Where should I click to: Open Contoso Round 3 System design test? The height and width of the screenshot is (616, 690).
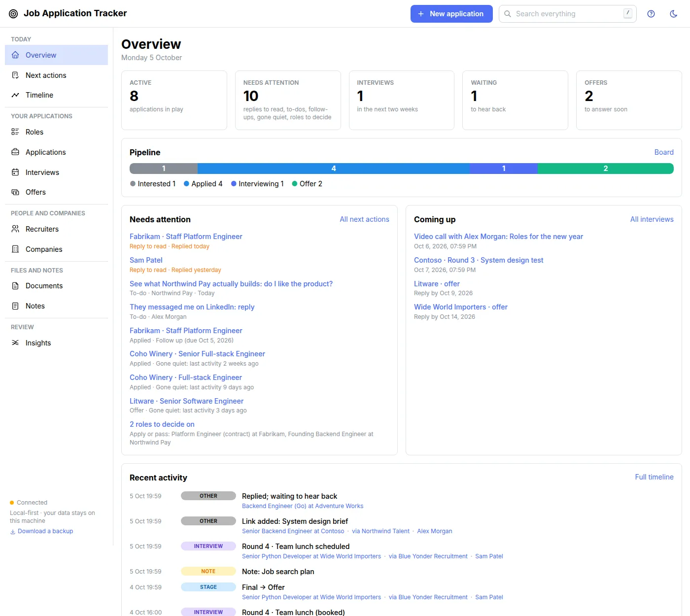(479, 260)
